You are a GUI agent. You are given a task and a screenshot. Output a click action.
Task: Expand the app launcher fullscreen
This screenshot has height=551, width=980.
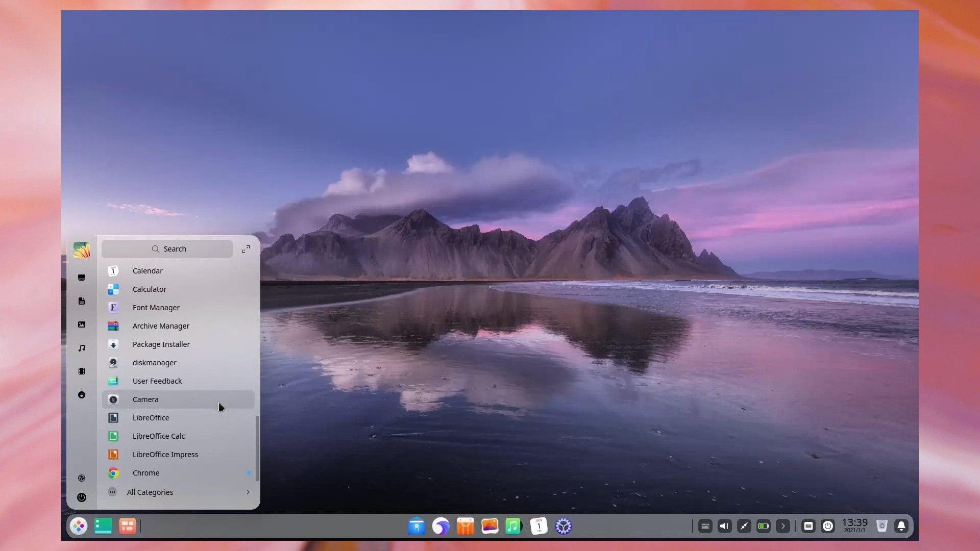(x=246, y=249)
